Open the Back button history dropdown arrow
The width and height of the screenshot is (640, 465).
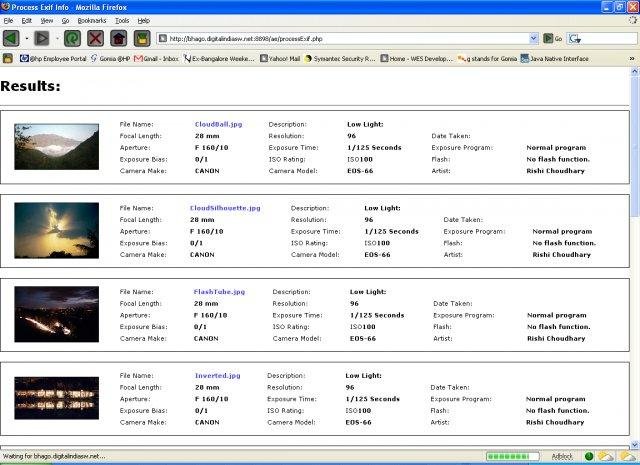click(x=25, y=39)
